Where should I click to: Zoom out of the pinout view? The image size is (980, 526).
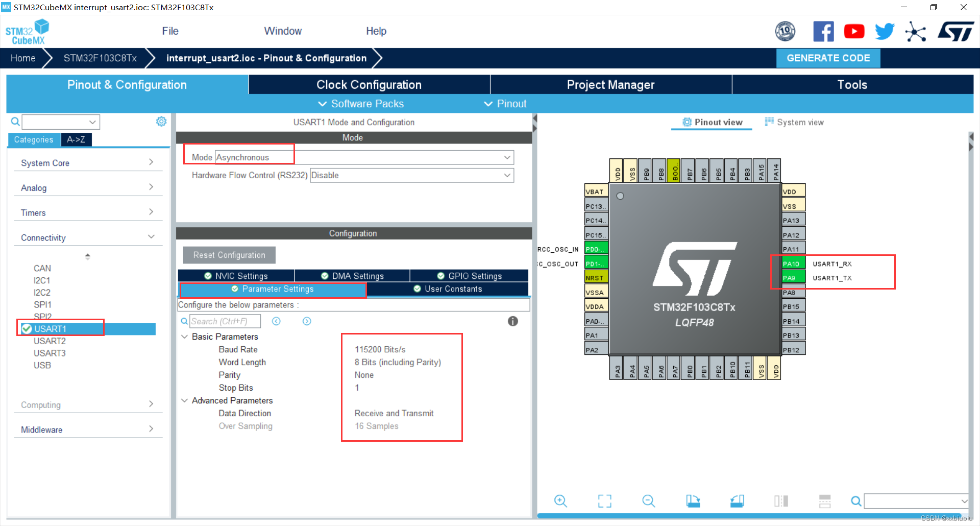648,501
